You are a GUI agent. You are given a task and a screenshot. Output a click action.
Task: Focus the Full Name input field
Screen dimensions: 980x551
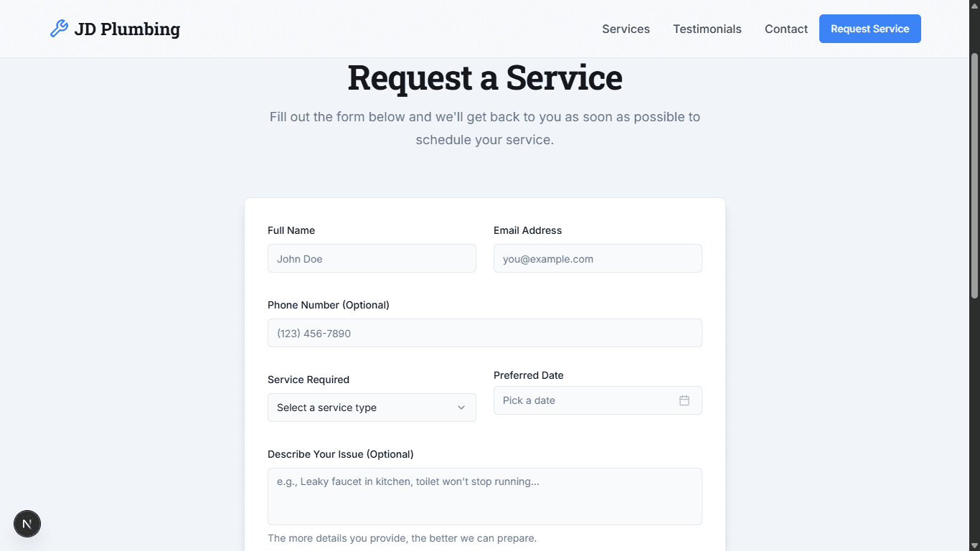coord(371,258)
